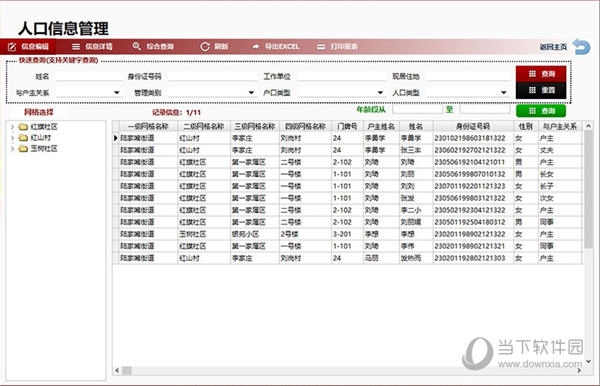Click the 次女 relationship cell

[560, 198]
